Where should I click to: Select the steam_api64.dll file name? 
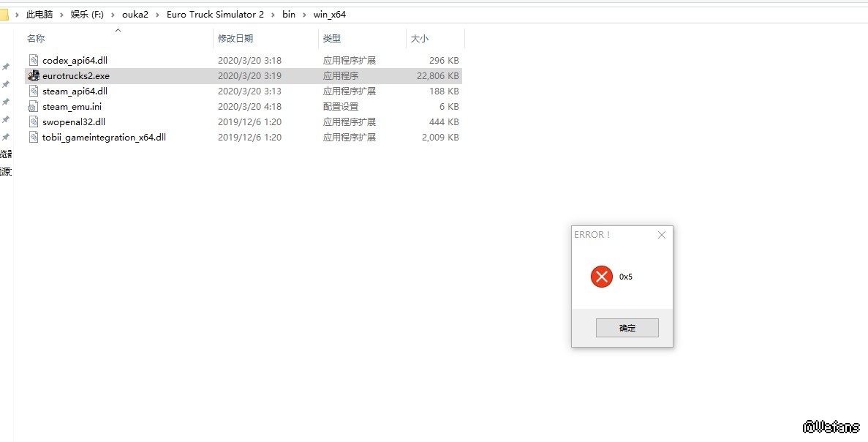pos(75,91)
